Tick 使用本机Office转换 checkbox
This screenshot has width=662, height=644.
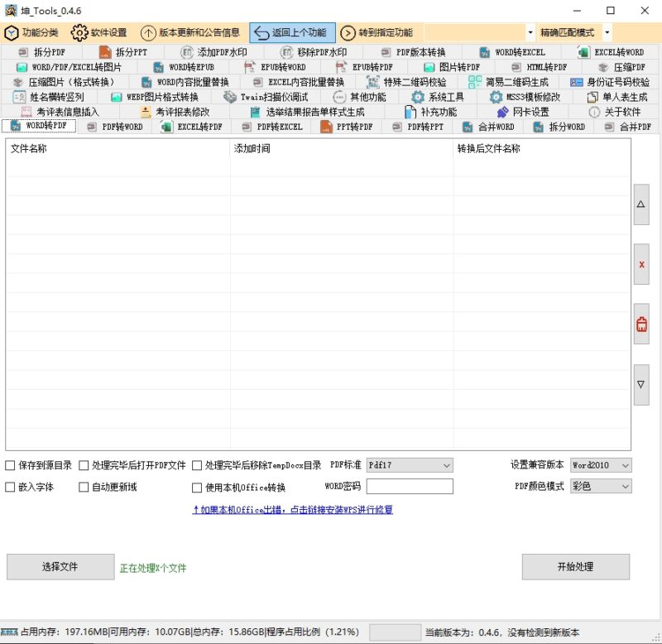point(197,488)
